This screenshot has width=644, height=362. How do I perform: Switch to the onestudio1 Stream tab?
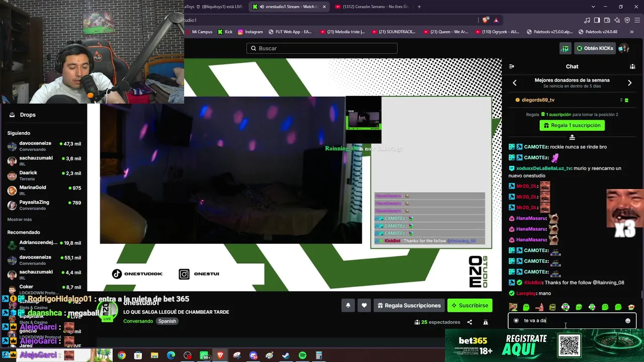290,7
